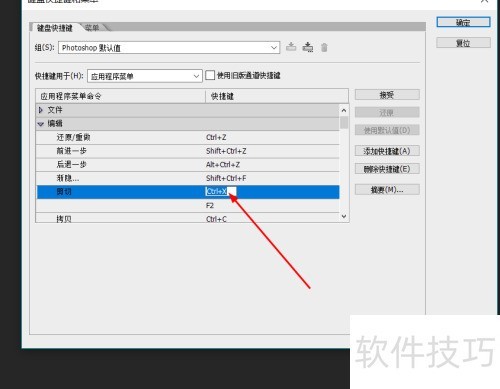Select the 后退一步 command row
Screen dimensions: 500x389
188,165
